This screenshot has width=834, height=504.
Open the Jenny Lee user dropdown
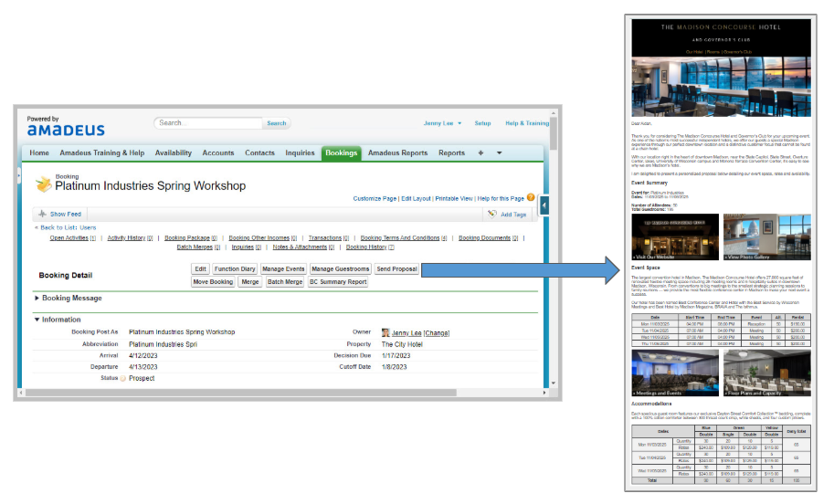(443, 123)
